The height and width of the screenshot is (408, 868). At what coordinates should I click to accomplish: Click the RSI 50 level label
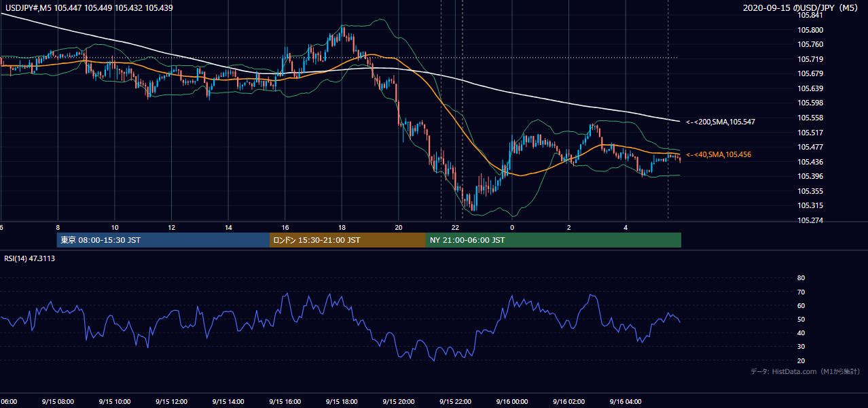pos(801,319)
